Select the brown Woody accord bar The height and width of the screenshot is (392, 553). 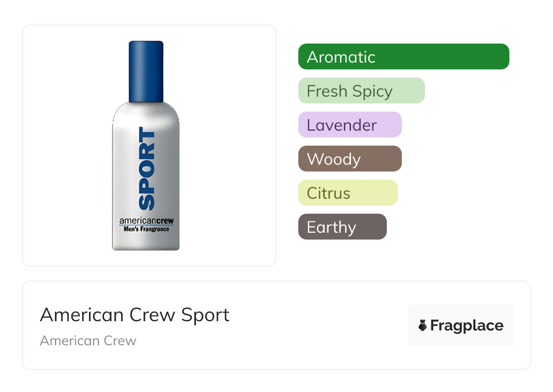350,159
